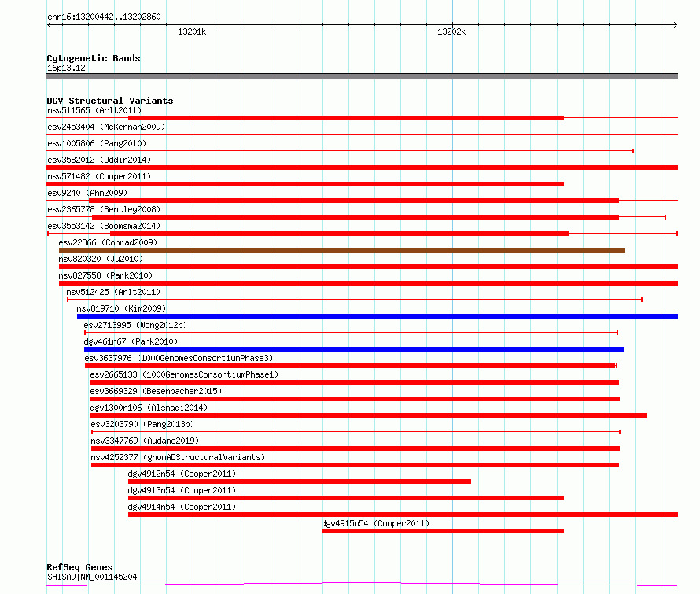
Task: Click the Cytogenetic Bands track title
Action: click(x=94, y=58)
